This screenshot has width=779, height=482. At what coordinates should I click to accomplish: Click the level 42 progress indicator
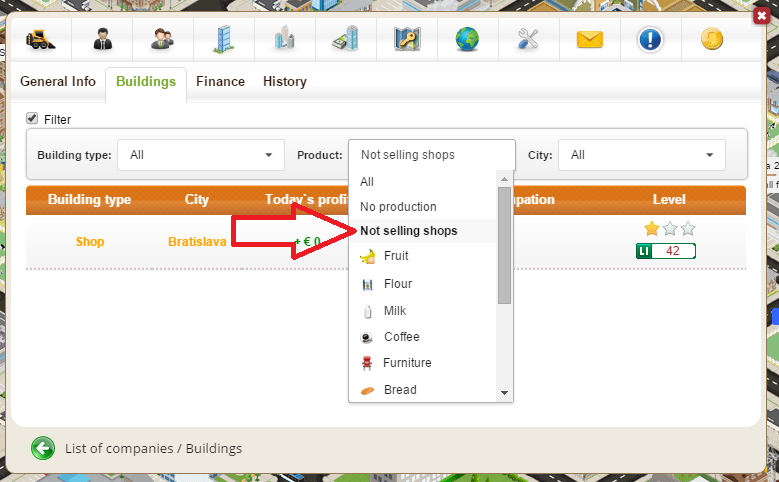pos(666,251)
